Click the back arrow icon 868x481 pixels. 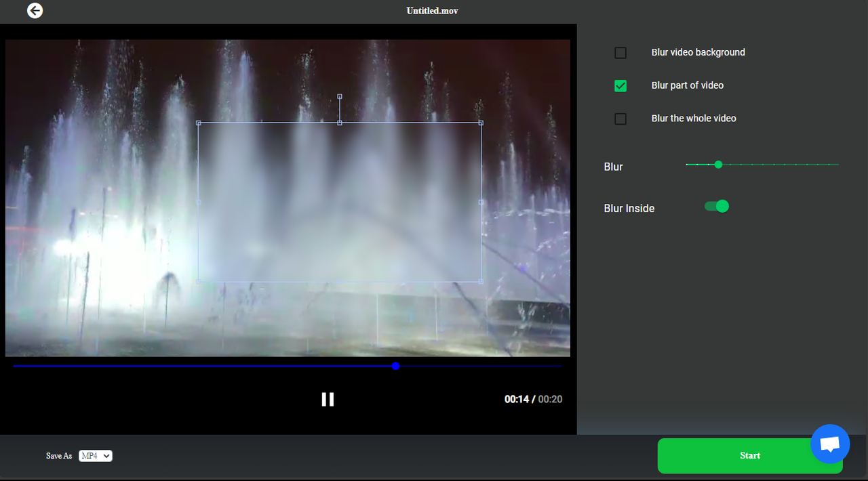pos(35,10)
